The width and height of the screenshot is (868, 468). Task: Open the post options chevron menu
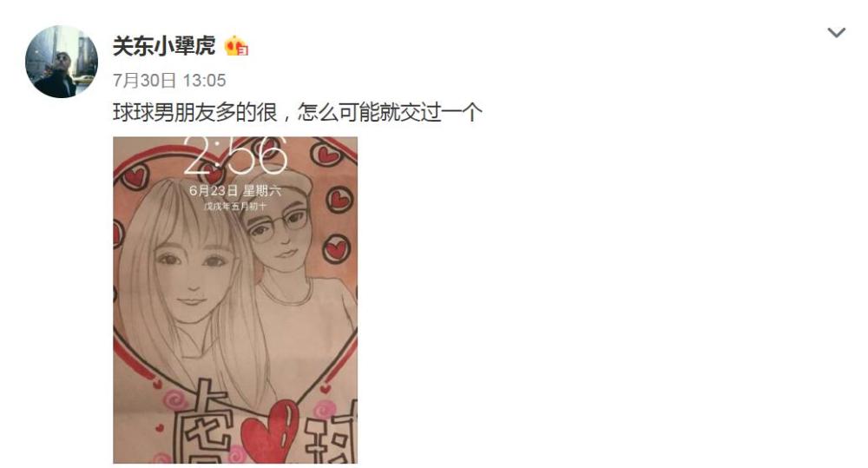tap(836, 33)
